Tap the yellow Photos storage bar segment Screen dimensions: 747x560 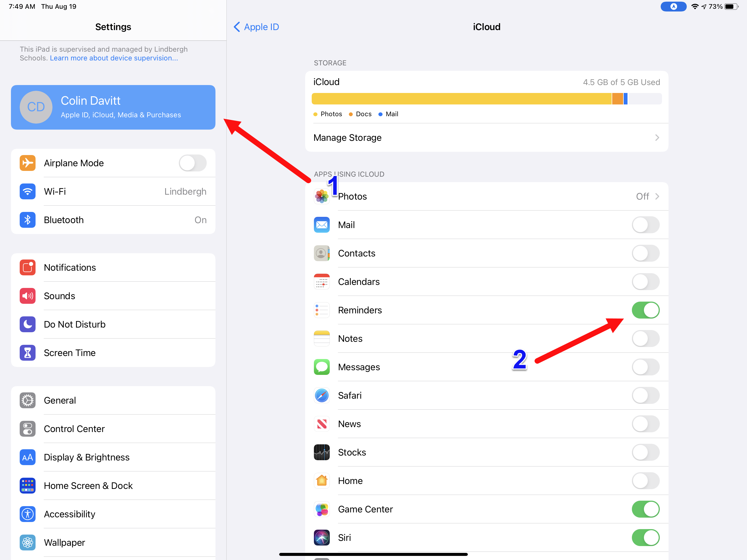461,99
